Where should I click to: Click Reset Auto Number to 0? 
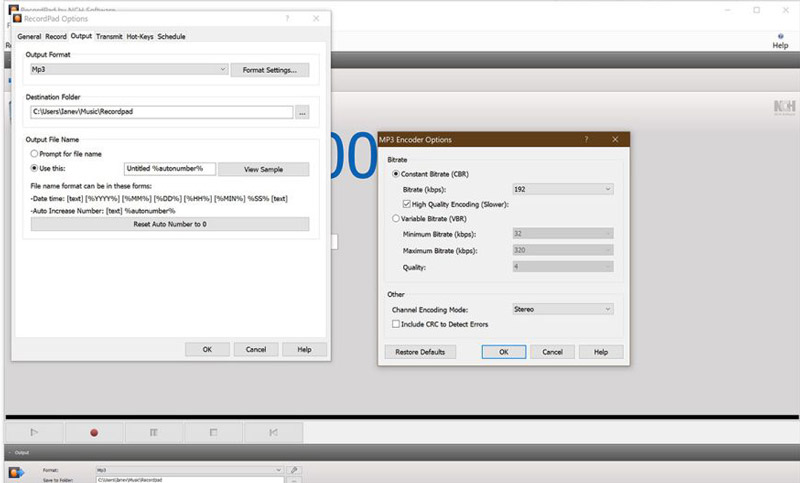click(170, 224)
